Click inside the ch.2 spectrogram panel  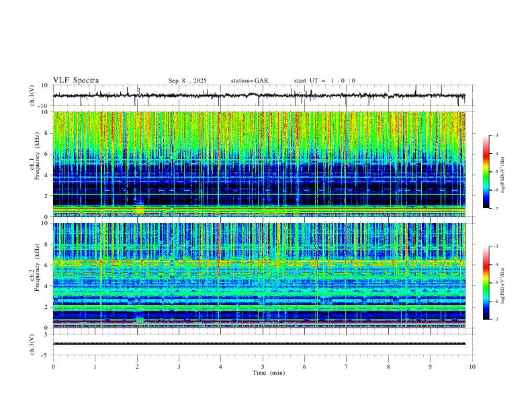(259, 275)
